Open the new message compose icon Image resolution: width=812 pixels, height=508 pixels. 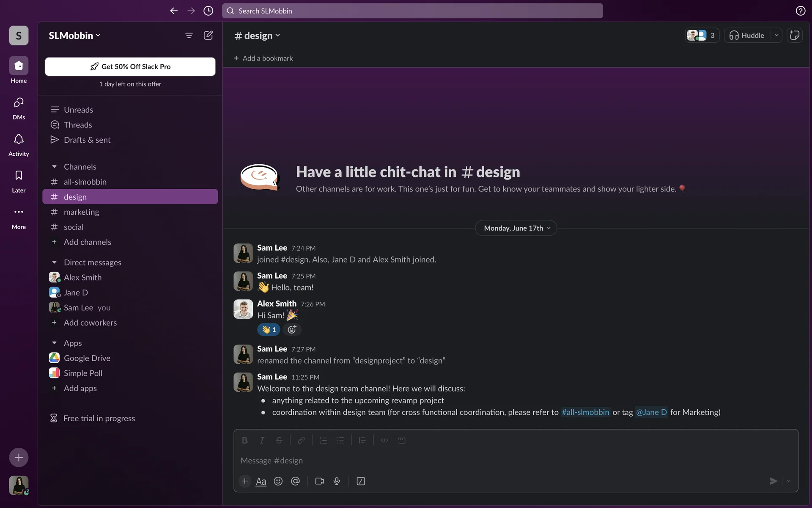(208, 35)
